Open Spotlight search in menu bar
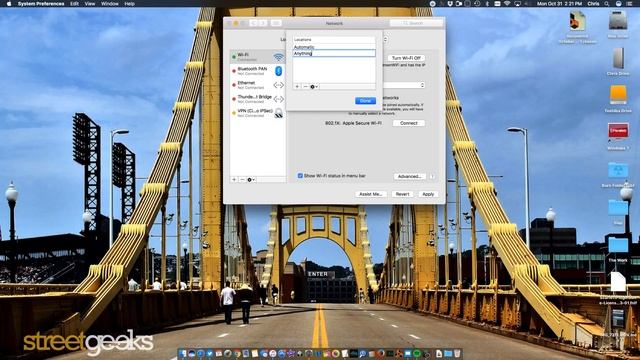The width and height of the screenshot is (640, 360). click(x=607, y=4)
